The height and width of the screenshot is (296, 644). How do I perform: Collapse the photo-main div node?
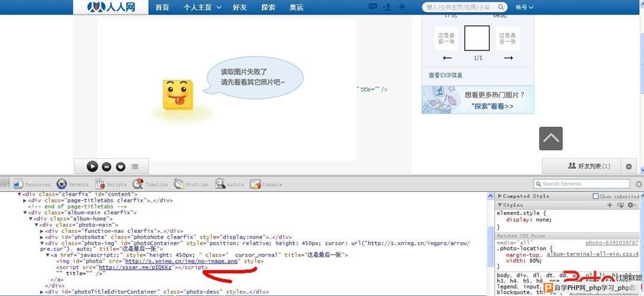coord(36,225)
